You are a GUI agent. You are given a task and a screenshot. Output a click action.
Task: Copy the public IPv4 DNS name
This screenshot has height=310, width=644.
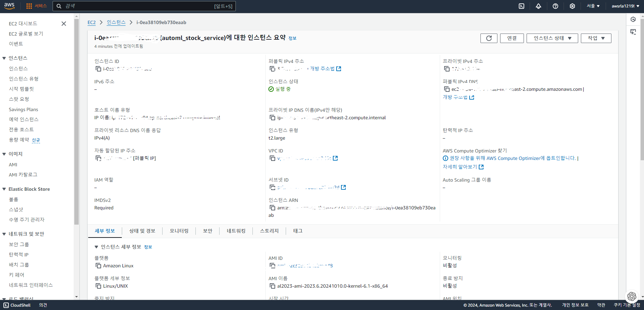[447, 89]
